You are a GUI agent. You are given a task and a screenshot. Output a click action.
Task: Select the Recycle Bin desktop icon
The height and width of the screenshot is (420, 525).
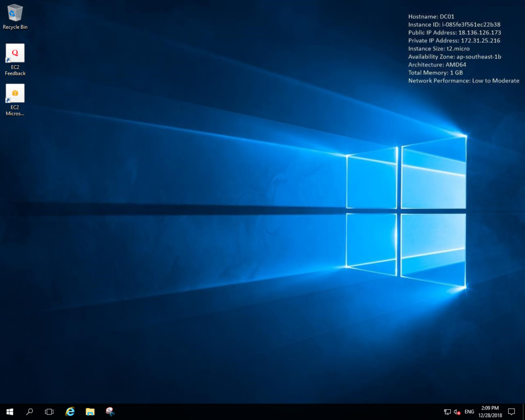[x=15, y=17]
